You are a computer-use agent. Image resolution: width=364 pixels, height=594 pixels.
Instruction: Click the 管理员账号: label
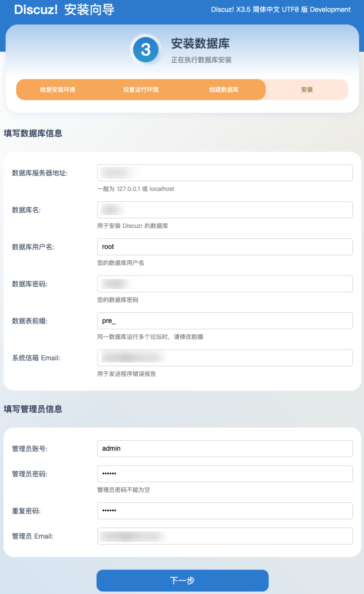coord(30,449)
